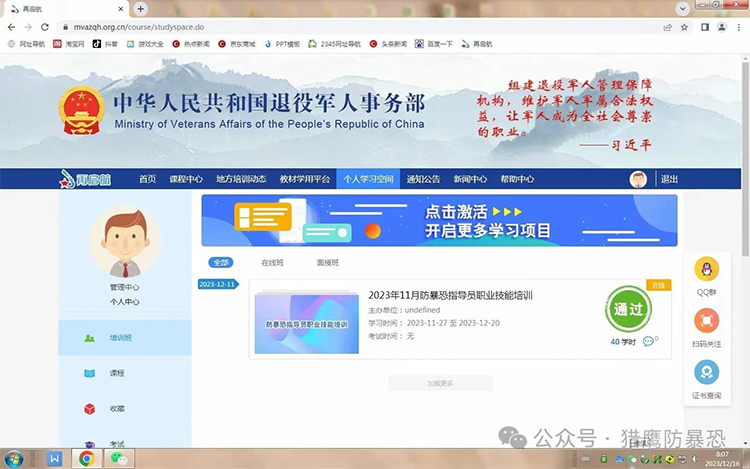
Task: Select the 个人学习空间 navigation tab
Action: point(368,179)
